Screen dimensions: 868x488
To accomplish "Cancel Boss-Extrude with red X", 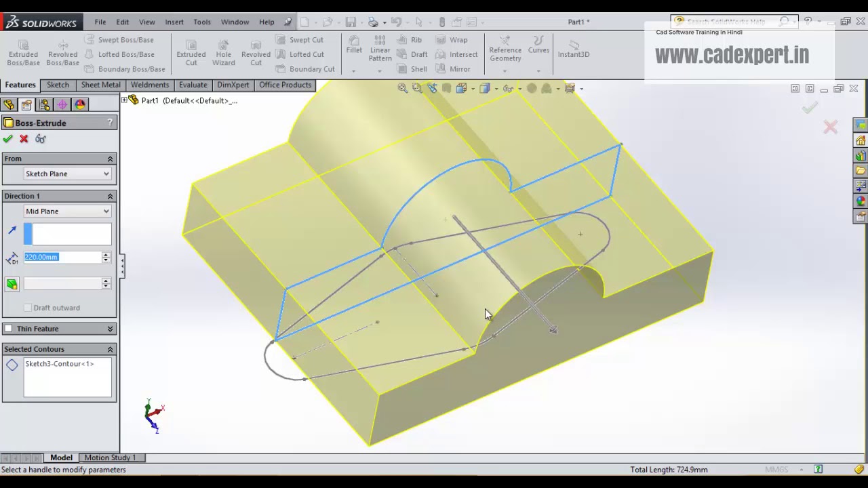I will tap(24, 139).
